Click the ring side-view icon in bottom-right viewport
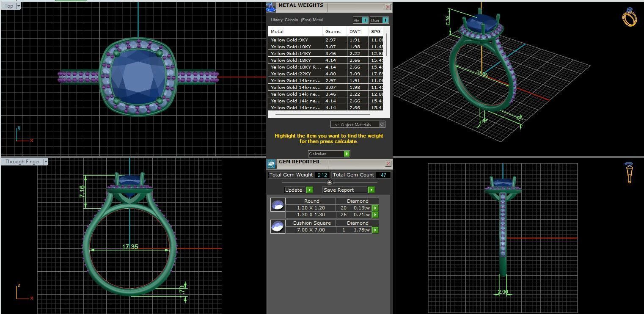 [629, 173]
